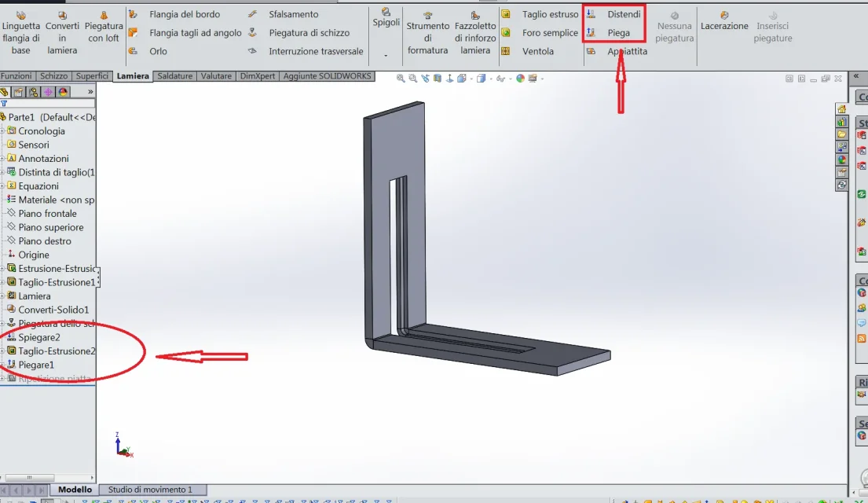868x503 pixels.
Task: Click Zoom to Fit in view toolbar
Action: click(x=401, y=79)
